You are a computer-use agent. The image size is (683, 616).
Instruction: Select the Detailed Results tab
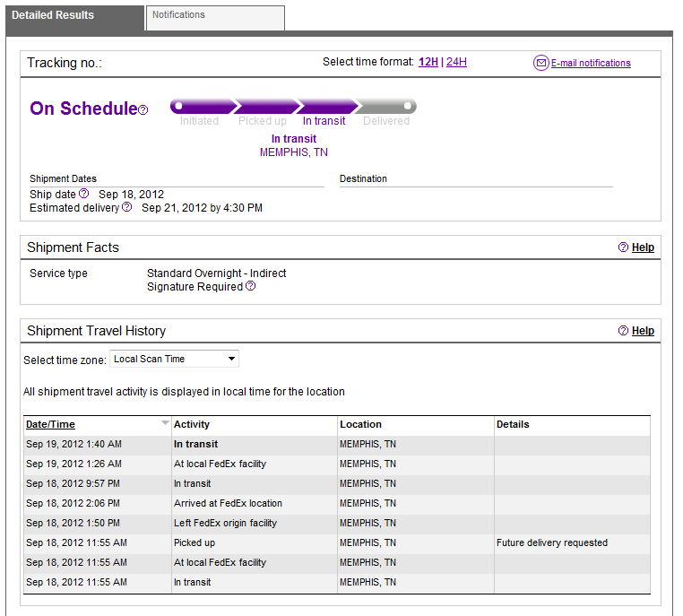(x=75, y=18)
